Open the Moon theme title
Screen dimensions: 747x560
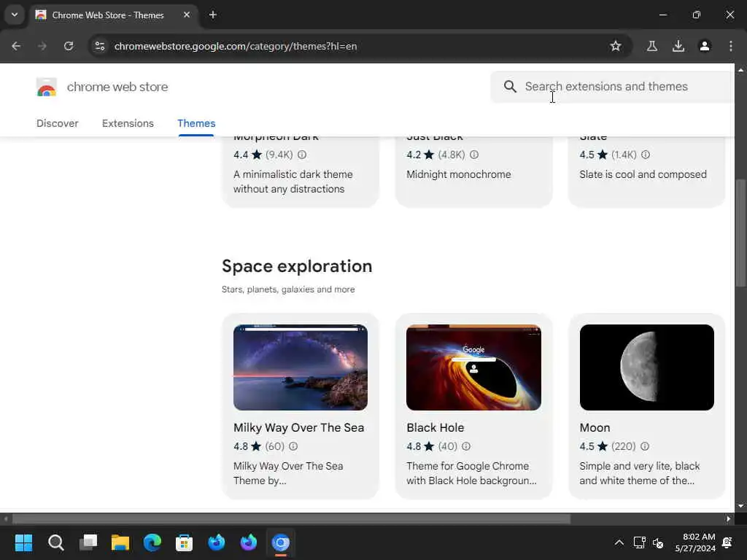pos(595,427)
